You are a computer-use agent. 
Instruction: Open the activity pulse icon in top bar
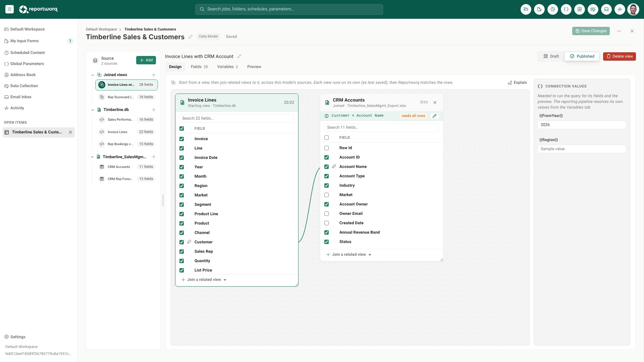pos(620,9)
